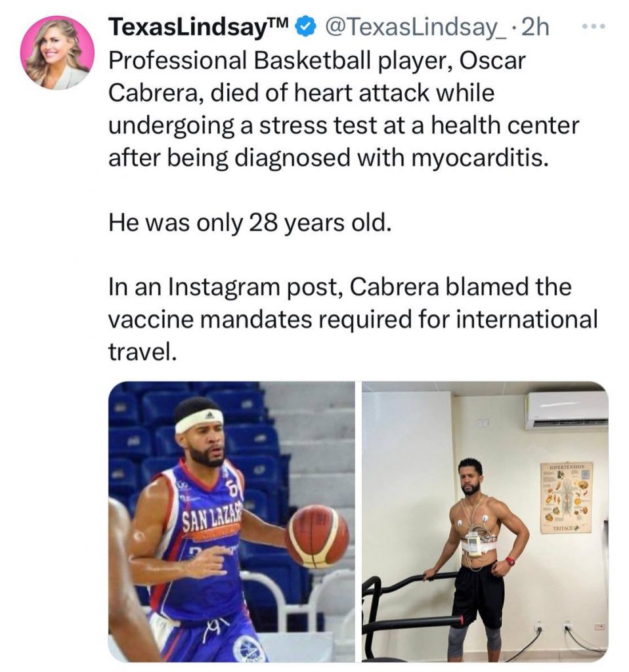Click the player's white Adidas headband
The height and width of the screenshot is (672, 629).
pos(199,421)
